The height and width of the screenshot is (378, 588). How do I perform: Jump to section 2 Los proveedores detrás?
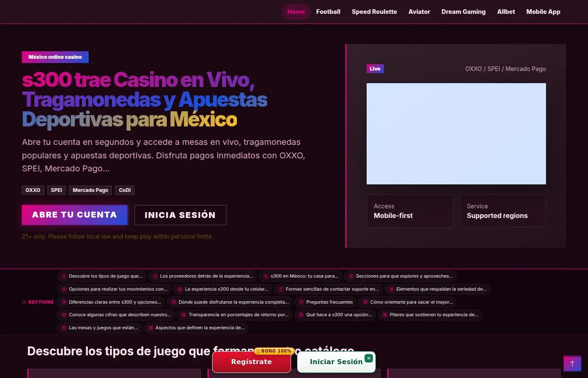tap(202, 276)
